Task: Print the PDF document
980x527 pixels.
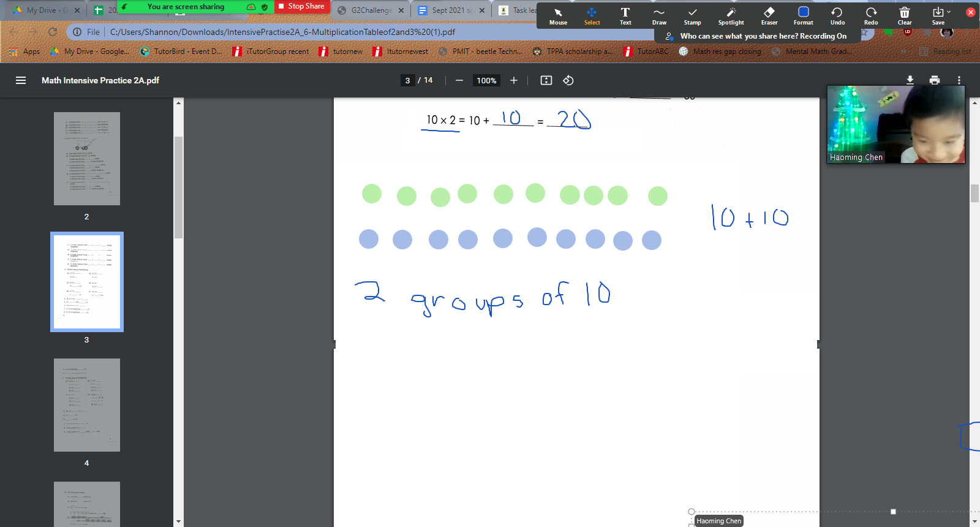Action: coord(935,80)
